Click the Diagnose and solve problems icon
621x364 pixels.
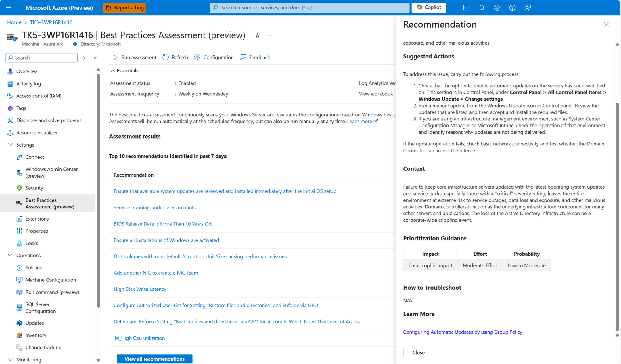10,120
